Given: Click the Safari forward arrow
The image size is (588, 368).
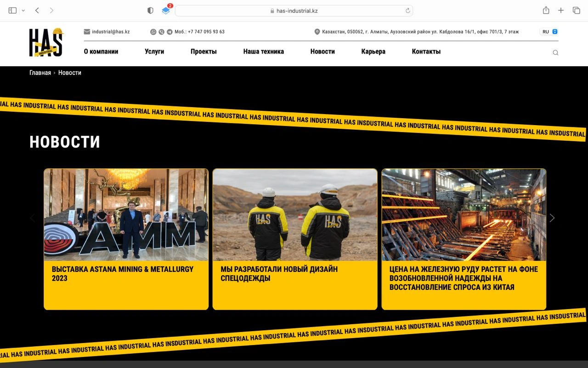Looking at the screenshot, I should point(51,11).
